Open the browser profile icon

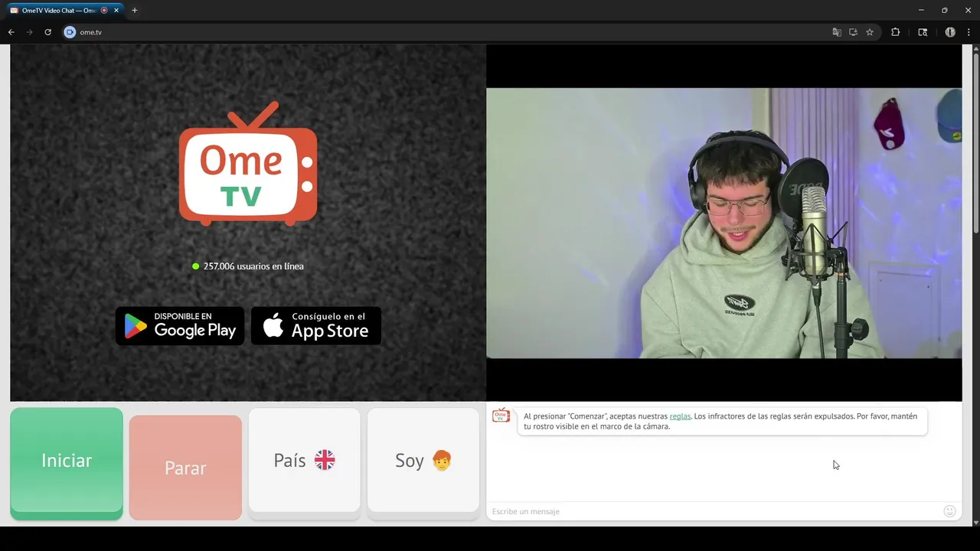tap(950, 32)
